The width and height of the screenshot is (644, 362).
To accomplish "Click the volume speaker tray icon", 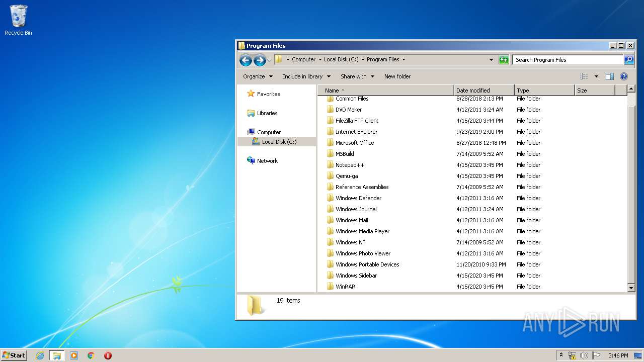I will [584, 355].
